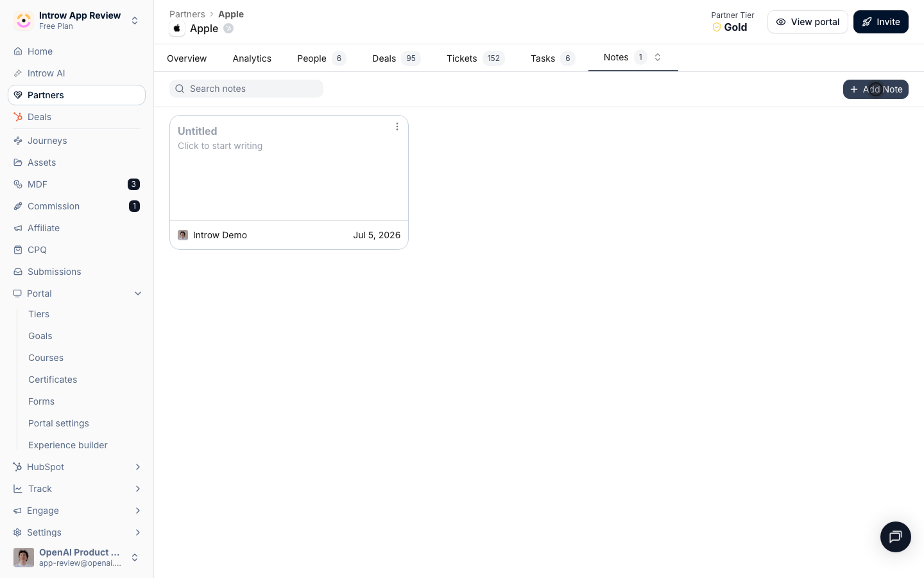
Task: Open the chat support widget
Action: tap(896, 537)
